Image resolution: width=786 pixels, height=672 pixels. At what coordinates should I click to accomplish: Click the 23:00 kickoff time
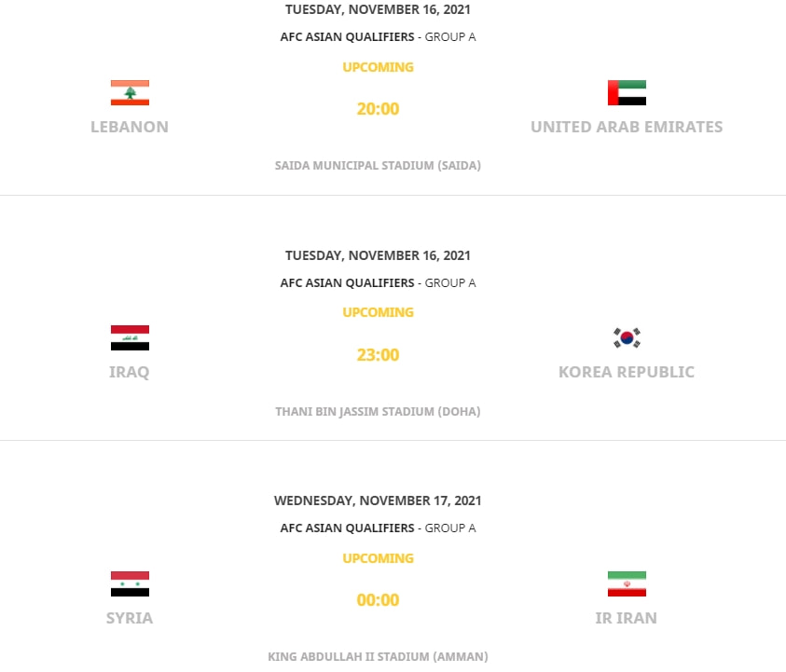coord(378,355)
